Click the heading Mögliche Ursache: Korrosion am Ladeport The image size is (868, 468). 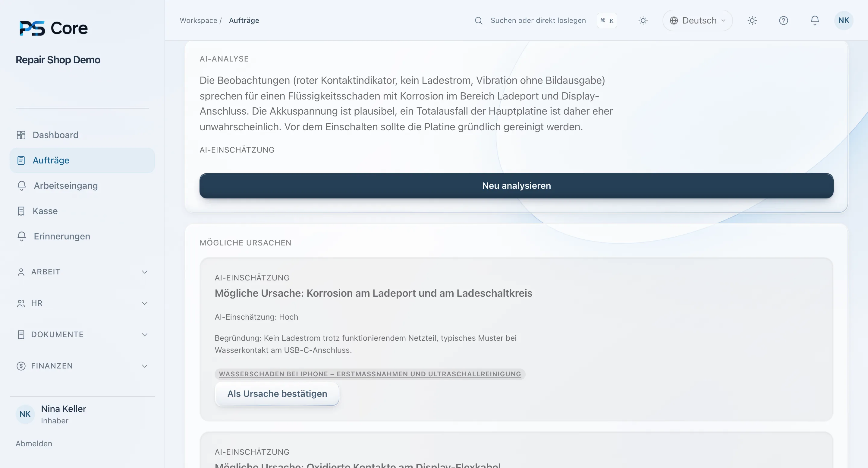pos(373,293)
